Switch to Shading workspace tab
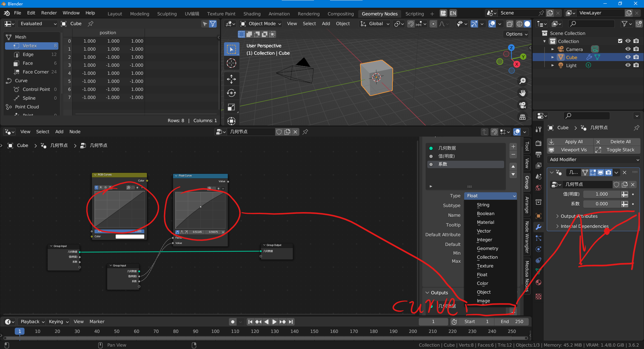 pos(252,14)
